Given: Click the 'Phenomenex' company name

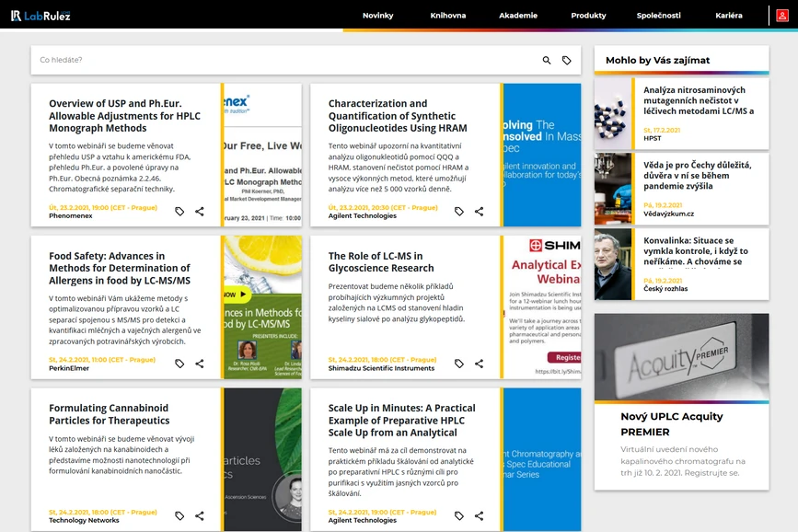Looking at the screenshot, I should coord(71,216).
